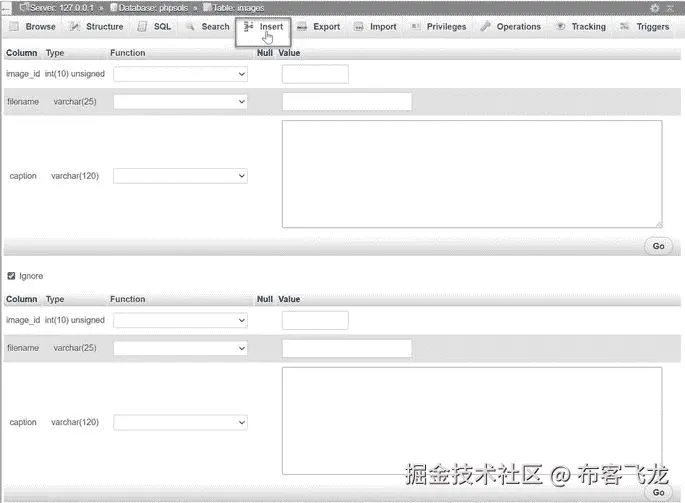Click second form filename value field
685x503 pixels.
347,348
